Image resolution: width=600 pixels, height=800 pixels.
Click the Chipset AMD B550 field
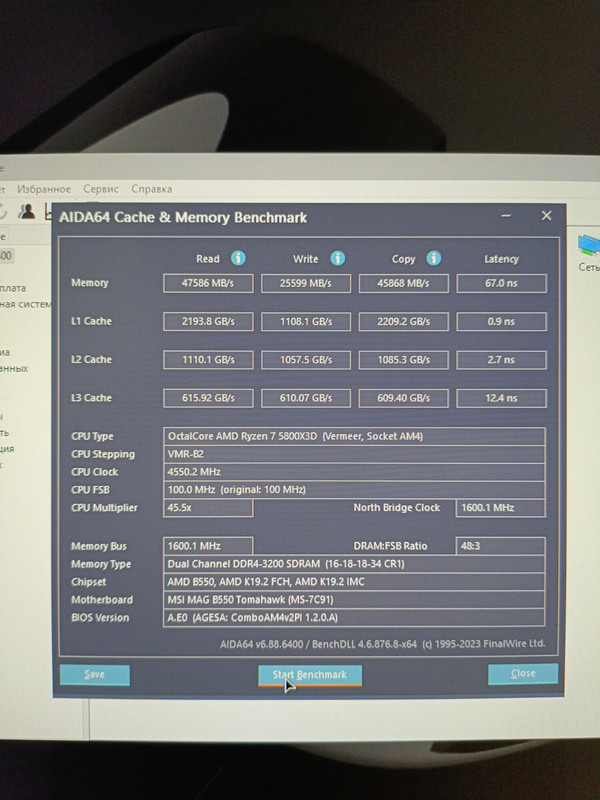[x=354, y=582]
